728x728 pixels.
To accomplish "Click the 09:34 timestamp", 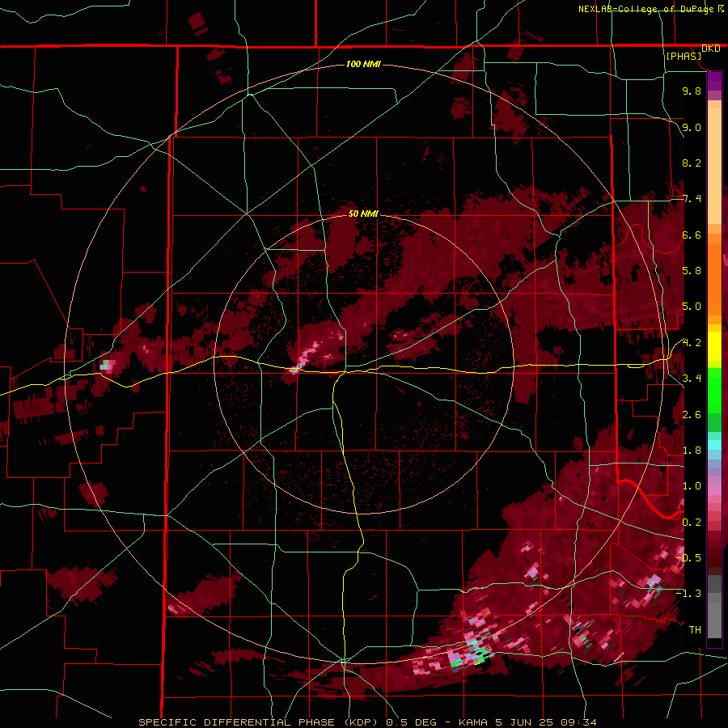I will click(578, 722).
